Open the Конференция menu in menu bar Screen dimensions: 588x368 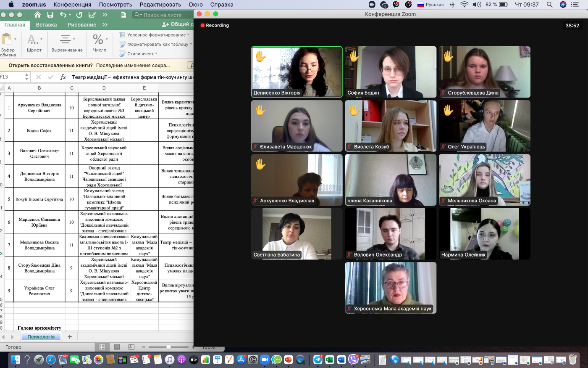72,5
